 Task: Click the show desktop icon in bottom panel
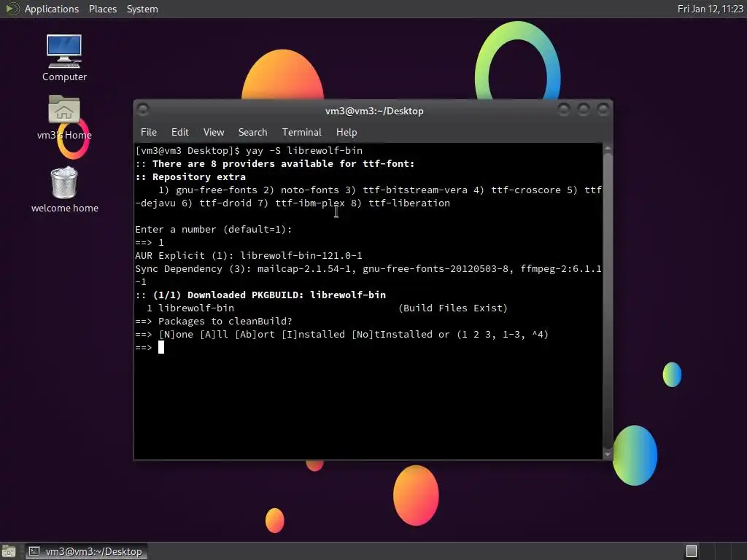(x=9, y=551)
